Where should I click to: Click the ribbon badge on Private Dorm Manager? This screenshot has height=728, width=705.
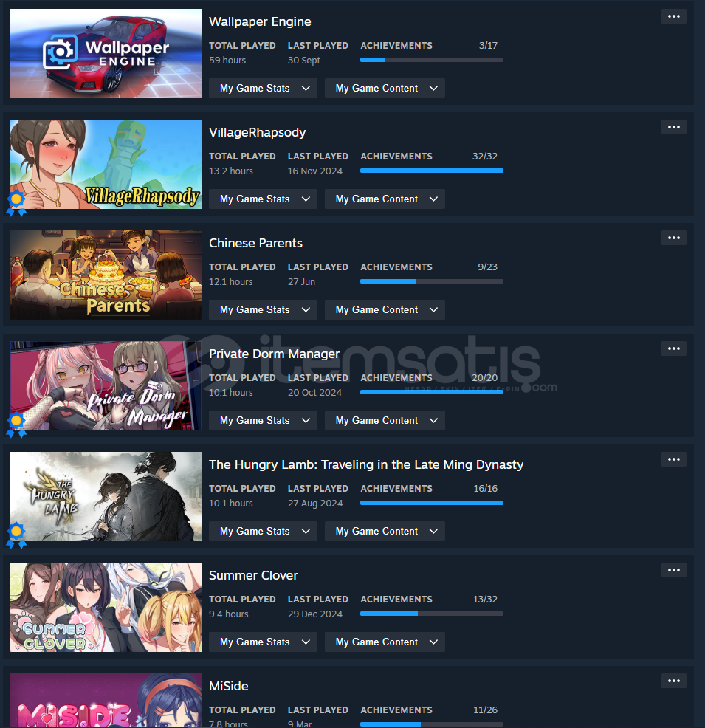[16, 425]
